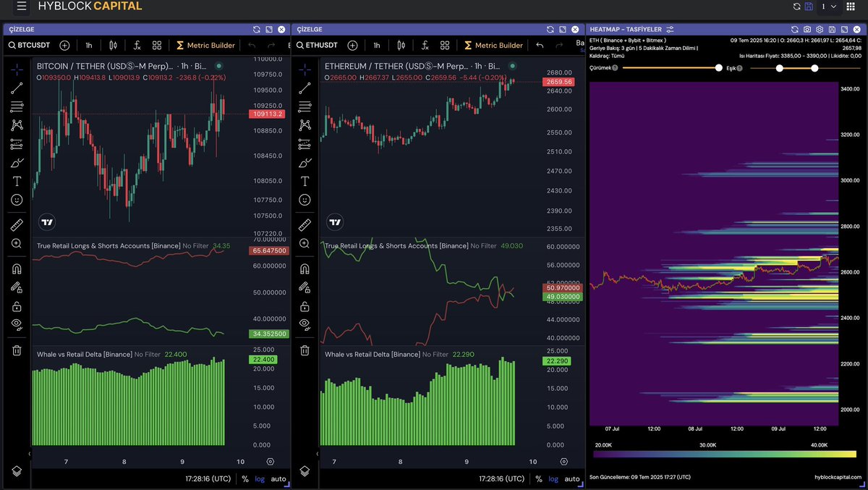Click left handle of Eşik slider
The image size is (868, 490).
tap(780, 68)
